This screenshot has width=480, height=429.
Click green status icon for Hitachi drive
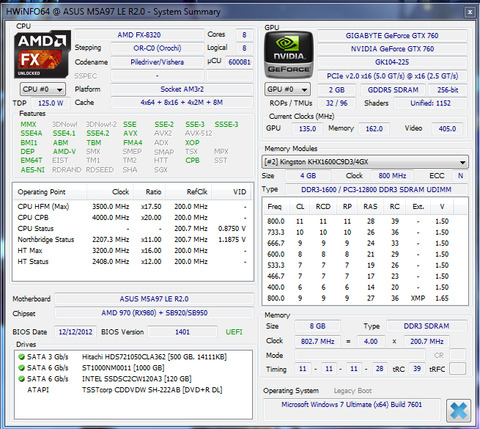click(x=22, y=357)
